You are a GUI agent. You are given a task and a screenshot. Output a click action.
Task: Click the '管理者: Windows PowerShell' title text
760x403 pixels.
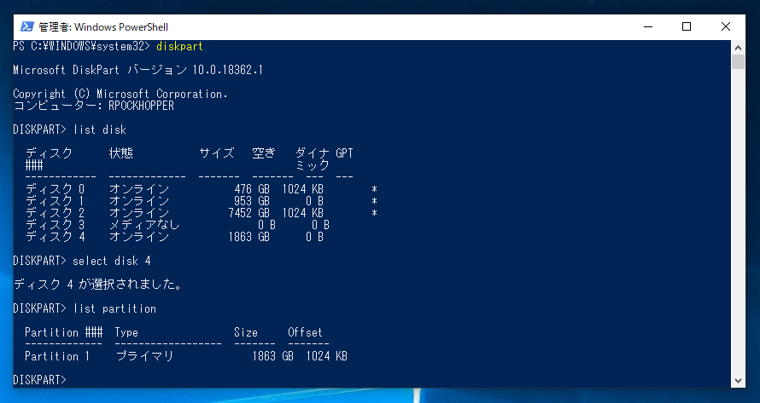pyautogui.click(x=103, y=27)
